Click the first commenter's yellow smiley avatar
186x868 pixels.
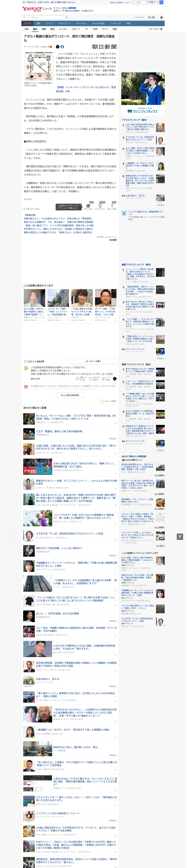[26, 368]
